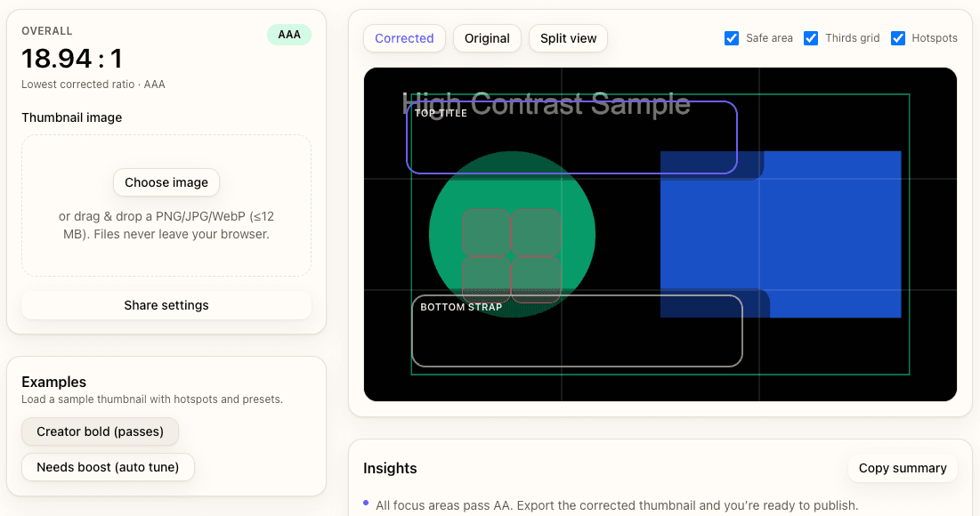Load the Needs boost (auto tune) preset
The width and height of the screenshot is (980, 516).
tap(108, 467)
